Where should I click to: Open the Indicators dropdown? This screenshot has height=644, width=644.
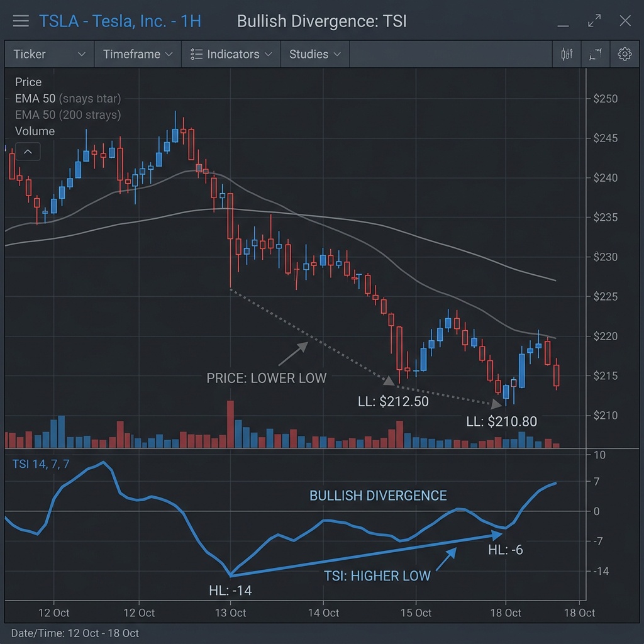pyautogui.click(x=231, y=54)
